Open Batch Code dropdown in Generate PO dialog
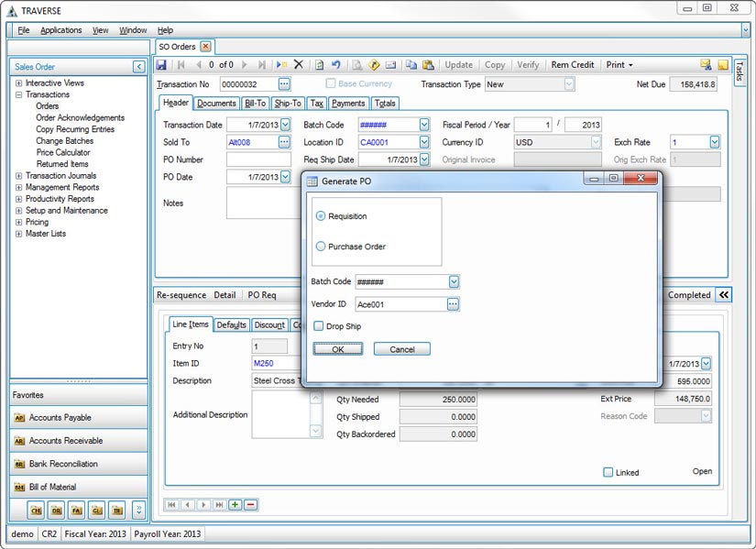756x549 pixels. [x=454, y=281]
